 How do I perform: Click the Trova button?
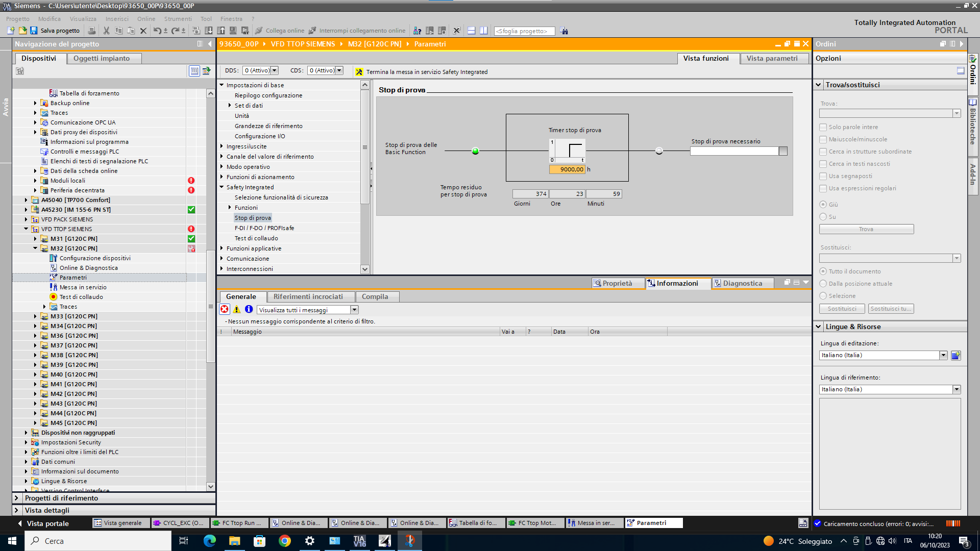pos(866,229)
